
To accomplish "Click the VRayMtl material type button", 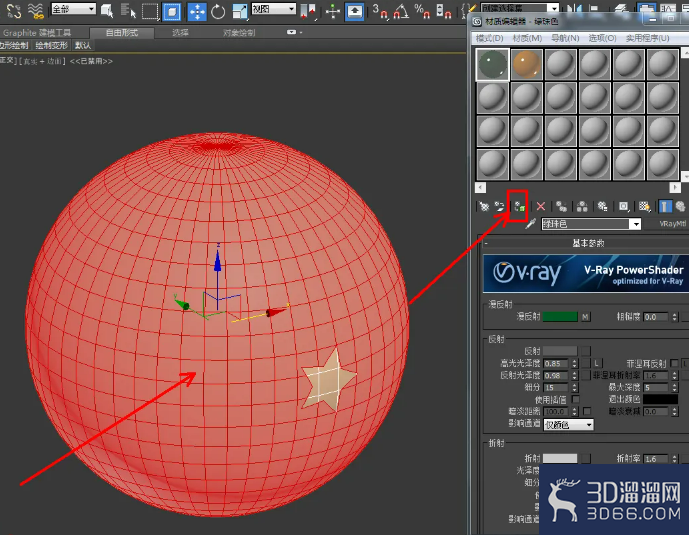I will (672, 224).
